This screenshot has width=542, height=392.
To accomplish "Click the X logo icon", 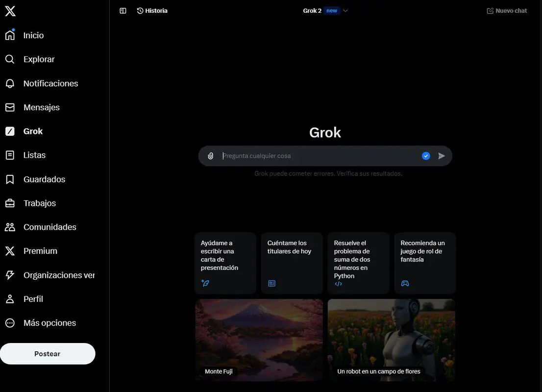I will 10,11.
